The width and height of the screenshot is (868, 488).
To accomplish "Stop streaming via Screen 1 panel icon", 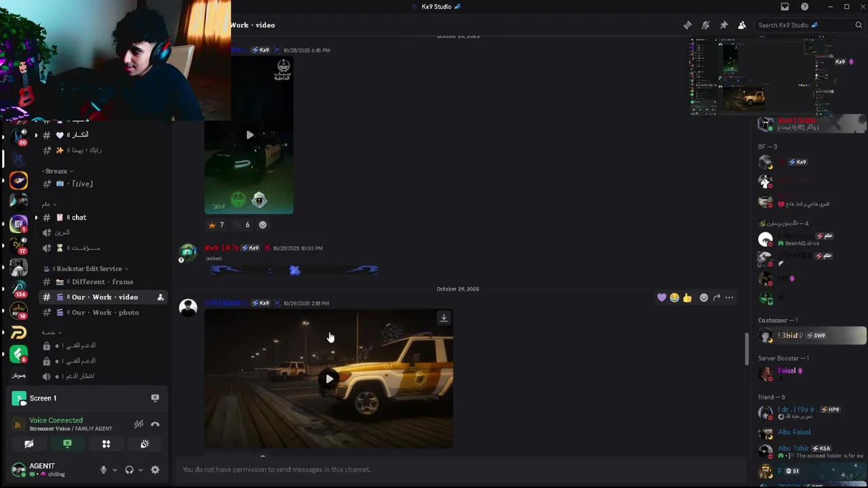I will (x=155, y=398).
